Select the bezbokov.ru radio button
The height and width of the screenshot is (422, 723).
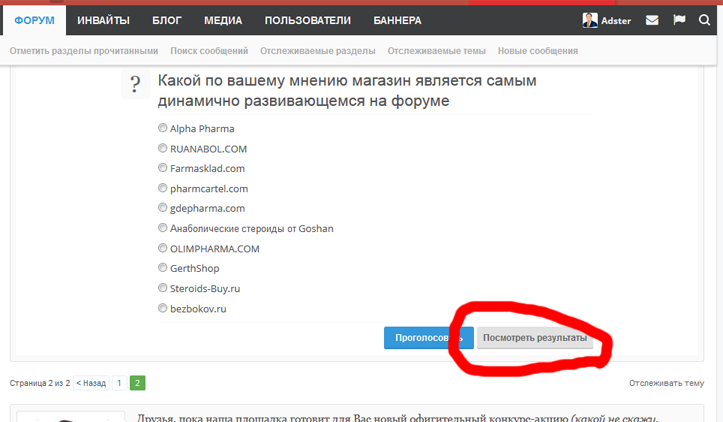coord(162,308)
